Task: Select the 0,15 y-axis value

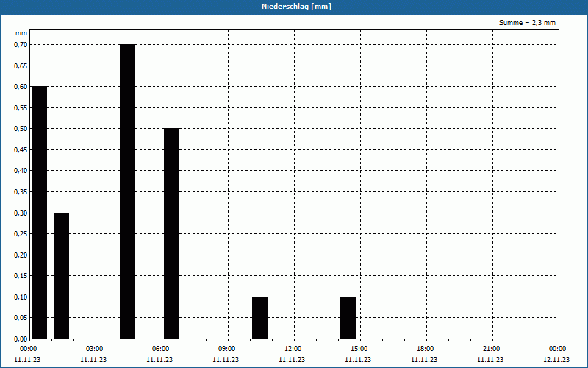Action: (x=21, y=276)
